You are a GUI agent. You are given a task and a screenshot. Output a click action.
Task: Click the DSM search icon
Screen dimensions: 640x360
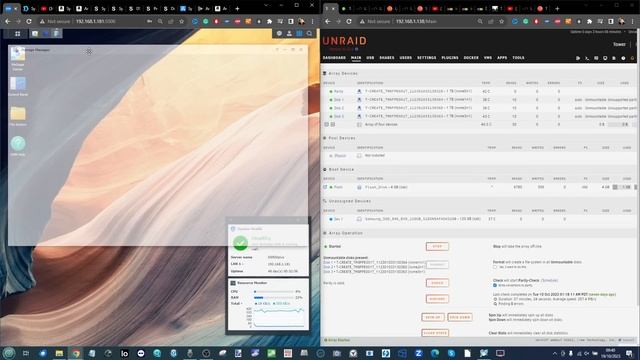[x=309, y=33]
